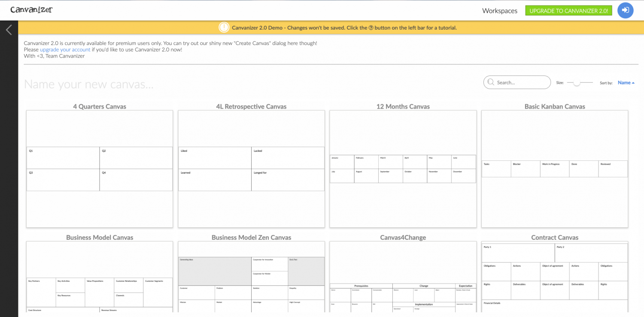Click the sign-in arrow icon

[x=625, y=10]
